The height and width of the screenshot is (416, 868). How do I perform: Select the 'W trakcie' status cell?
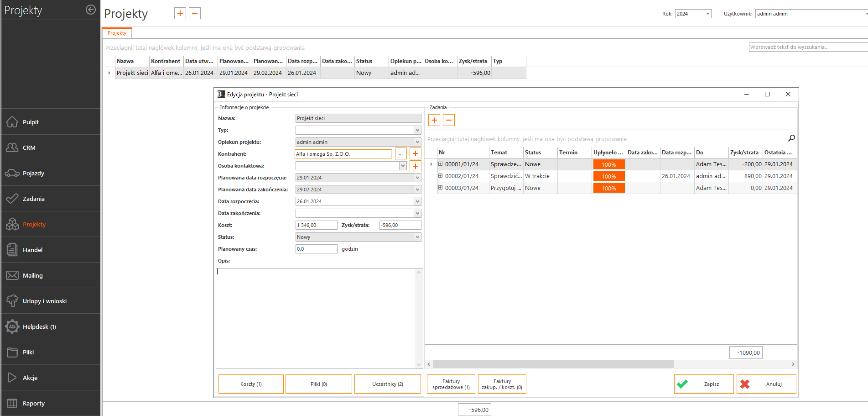(541, 176)
